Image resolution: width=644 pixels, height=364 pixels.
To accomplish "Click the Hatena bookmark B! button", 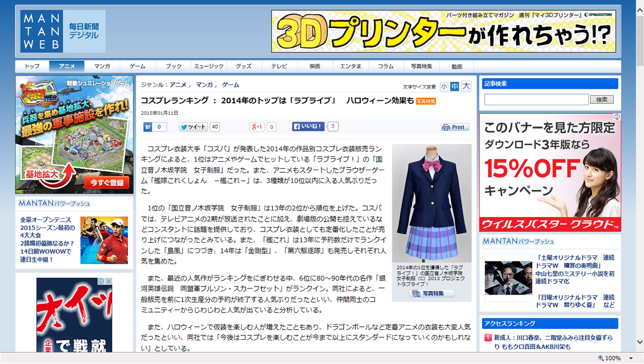I will click(148, 127).
